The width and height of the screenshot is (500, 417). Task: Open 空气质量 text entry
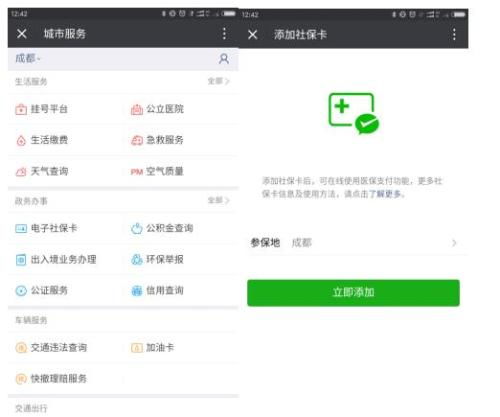[165, 171]
